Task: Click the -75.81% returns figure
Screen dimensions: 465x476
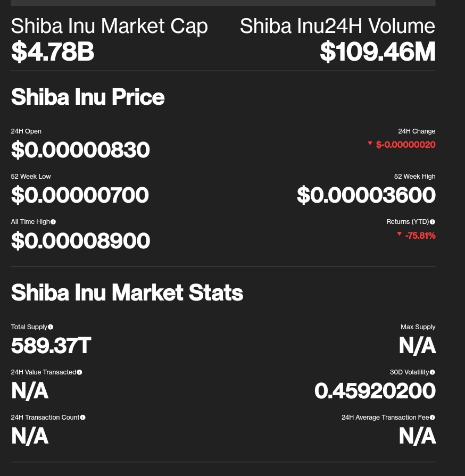Action: pyautogui.click(x=420, y=236)
